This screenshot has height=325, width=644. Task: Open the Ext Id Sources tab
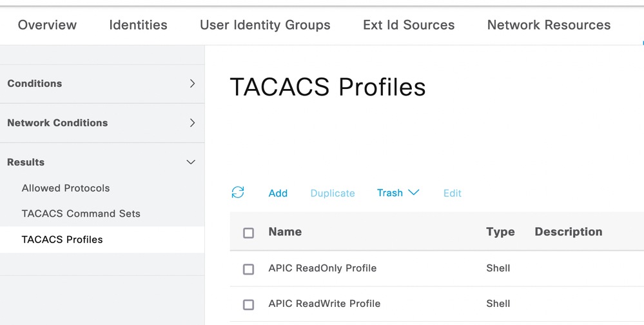click(409, 25)
